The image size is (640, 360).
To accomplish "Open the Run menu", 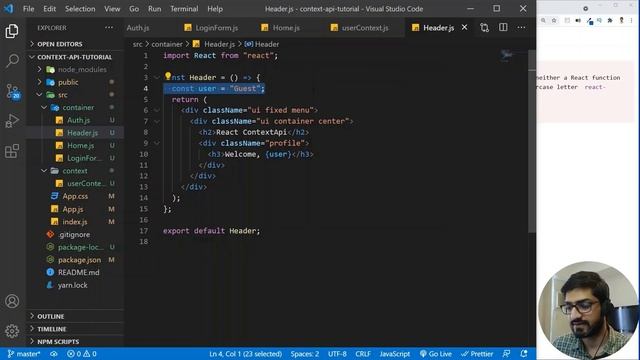I will (x=154, y=9).
